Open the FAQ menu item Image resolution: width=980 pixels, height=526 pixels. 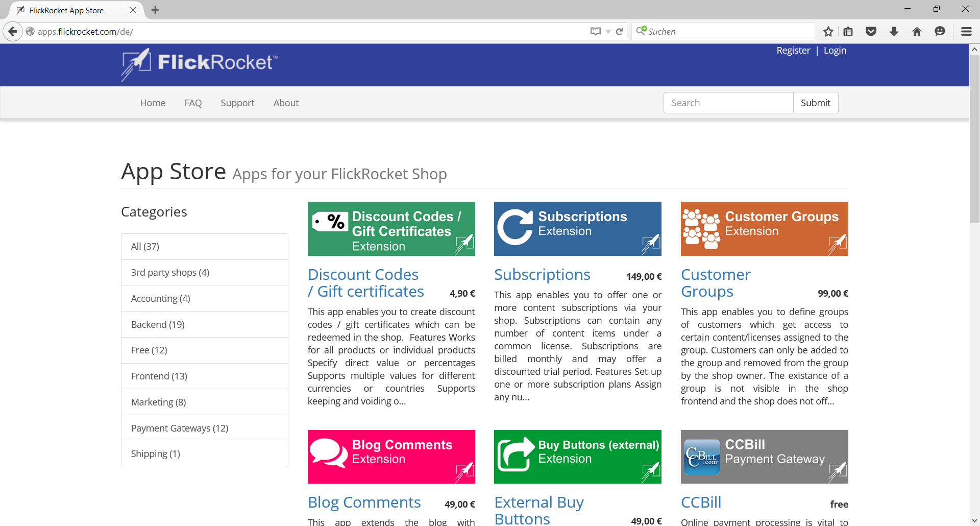pos(193,103)
